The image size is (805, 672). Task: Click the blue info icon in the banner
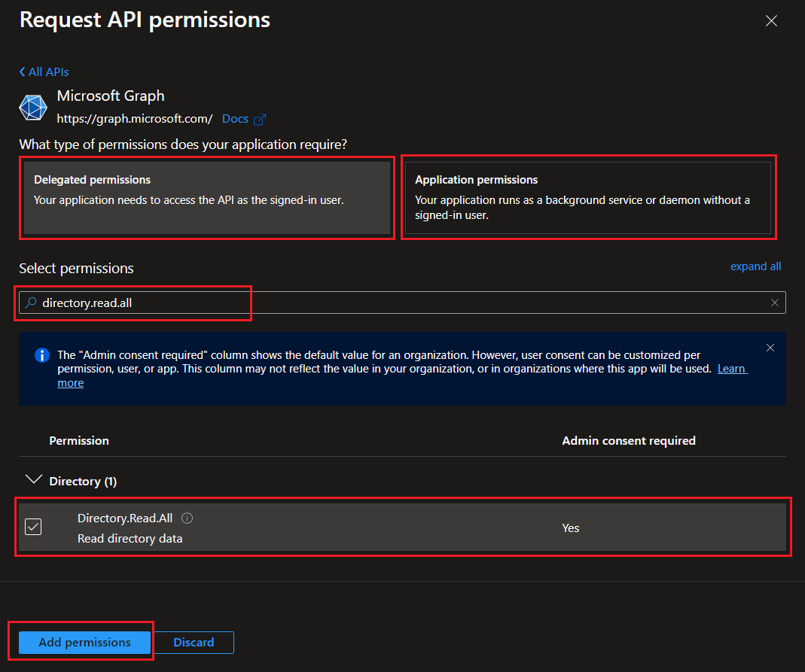coord(42,355)
